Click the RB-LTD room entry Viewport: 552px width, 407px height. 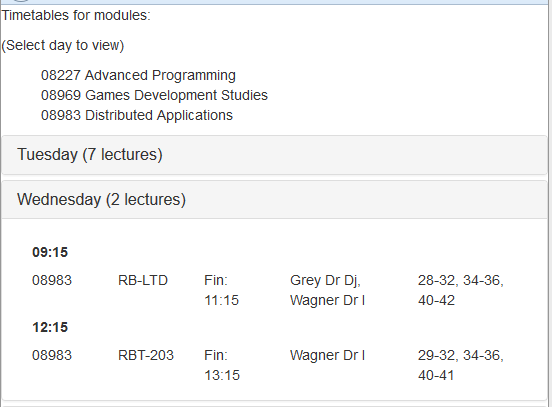(143, 281)
